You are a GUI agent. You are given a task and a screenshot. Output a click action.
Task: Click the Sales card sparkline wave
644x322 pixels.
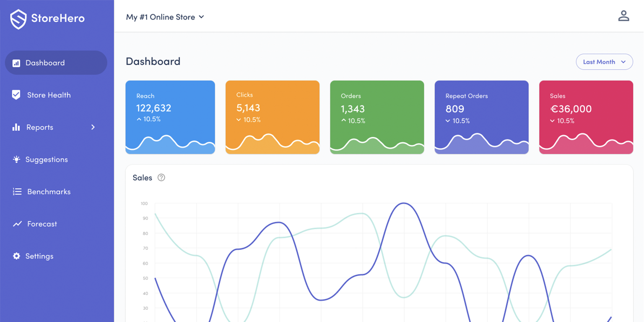coord(586,144)
